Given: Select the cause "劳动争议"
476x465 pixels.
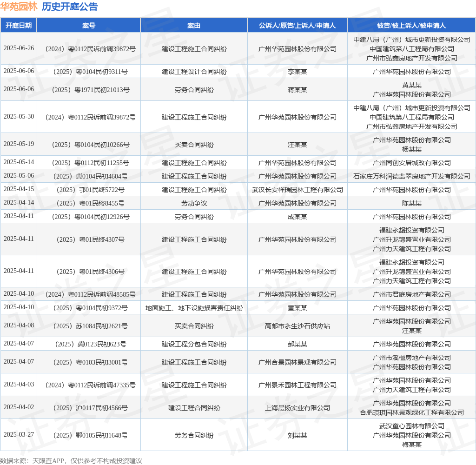Looking at the screenshot, I should [194, 203].
